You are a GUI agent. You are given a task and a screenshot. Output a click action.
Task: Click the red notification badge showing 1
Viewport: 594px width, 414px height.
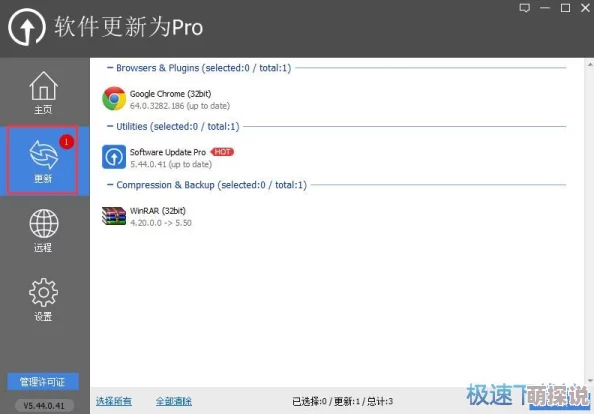click(x=66, y=142)
